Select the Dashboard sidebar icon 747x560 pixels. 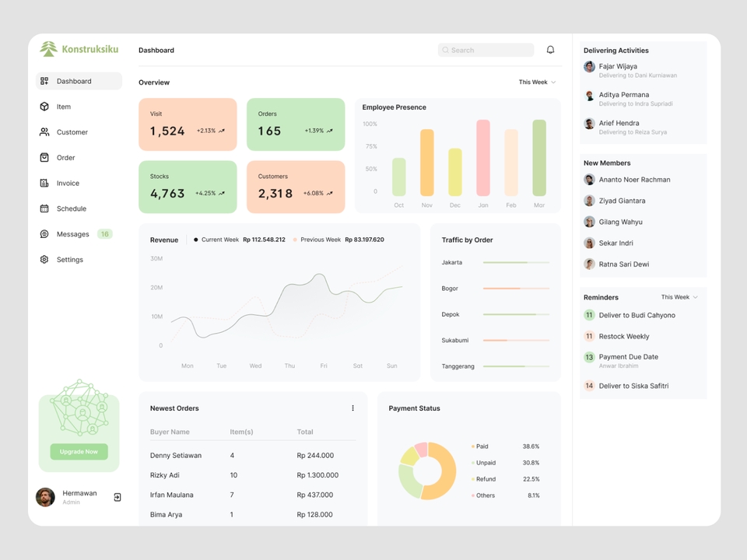[44, 81]
